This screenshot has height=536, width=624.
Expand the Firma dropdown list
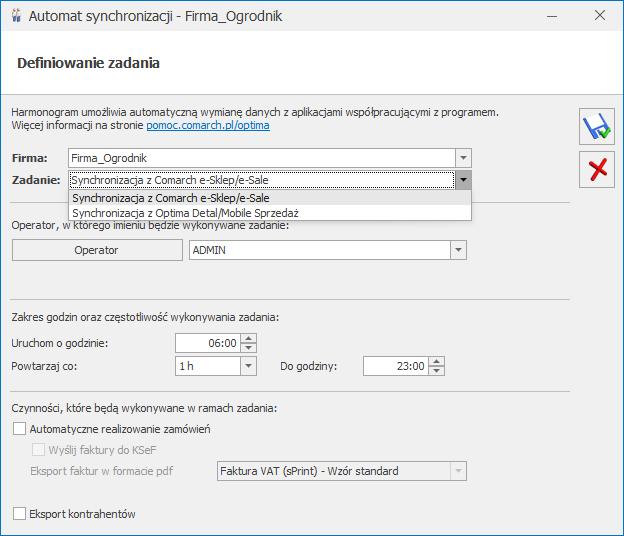[462, 158]
